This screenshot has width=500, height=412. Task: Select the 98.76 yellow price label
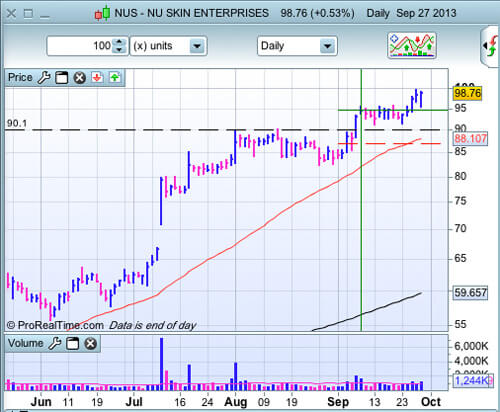tap(468, 93)
